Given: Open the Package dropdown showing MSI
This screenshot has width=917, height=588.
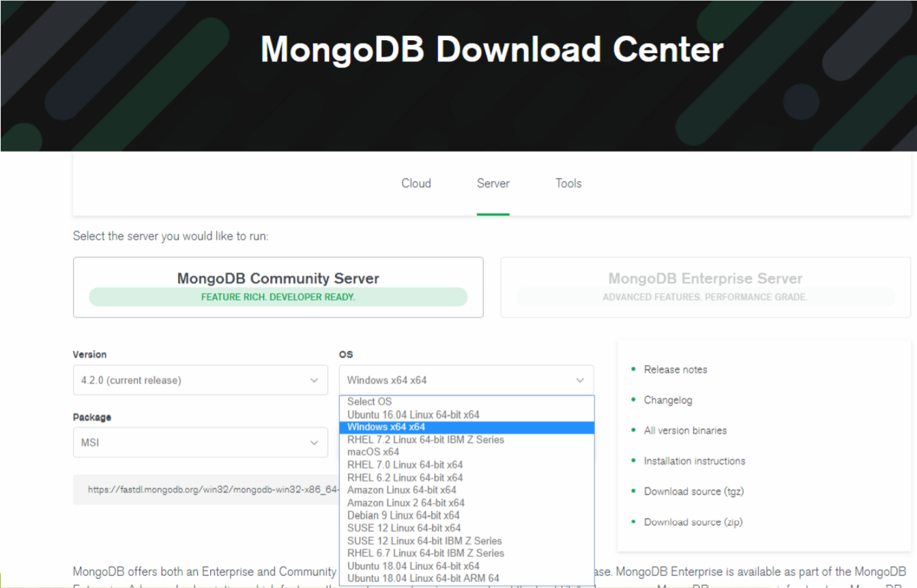Looking at the screenshot, I should click(201, 443).
